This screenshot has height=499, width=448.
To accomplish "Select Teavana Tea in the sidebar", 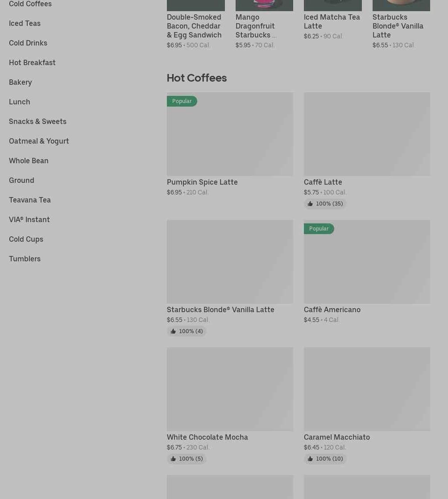I will tap(30, 200).
